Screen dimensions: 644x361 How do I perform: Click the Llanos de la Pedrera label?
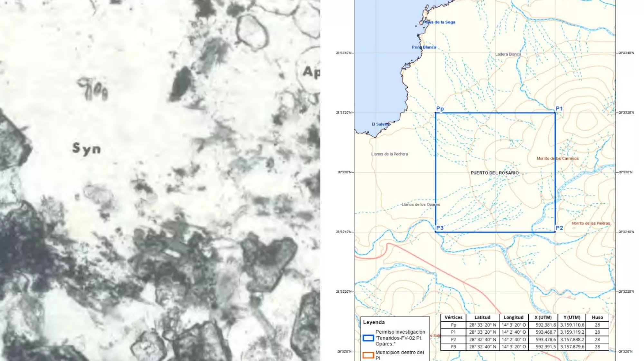[389, 154]
